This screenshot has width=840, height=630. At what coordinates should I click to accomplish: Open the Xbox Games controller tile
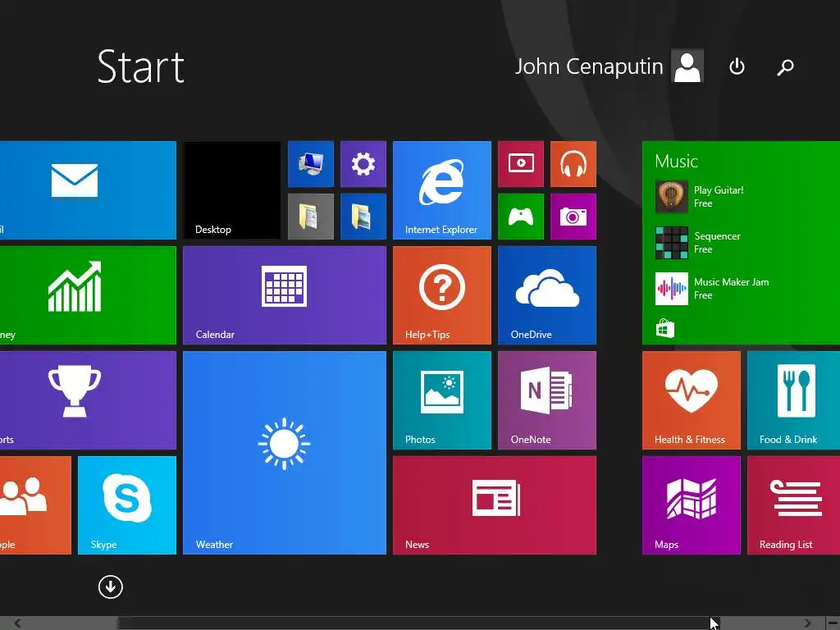pyautogui.click(x=521, y=217)
